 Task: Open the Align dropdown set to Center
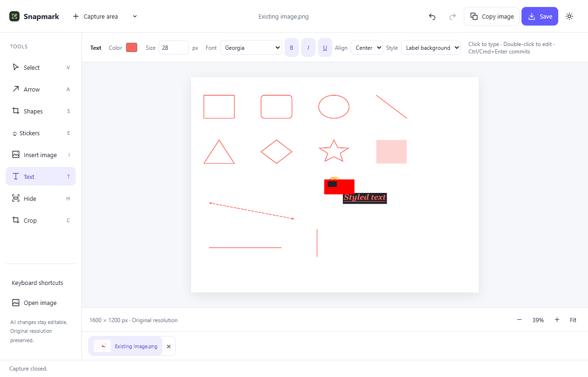367,47
